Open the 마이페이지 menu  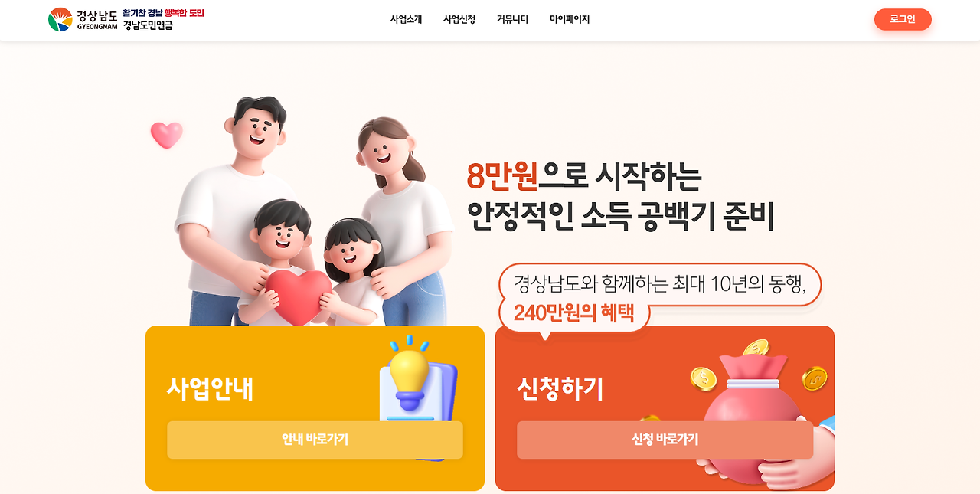pos(570,19)
